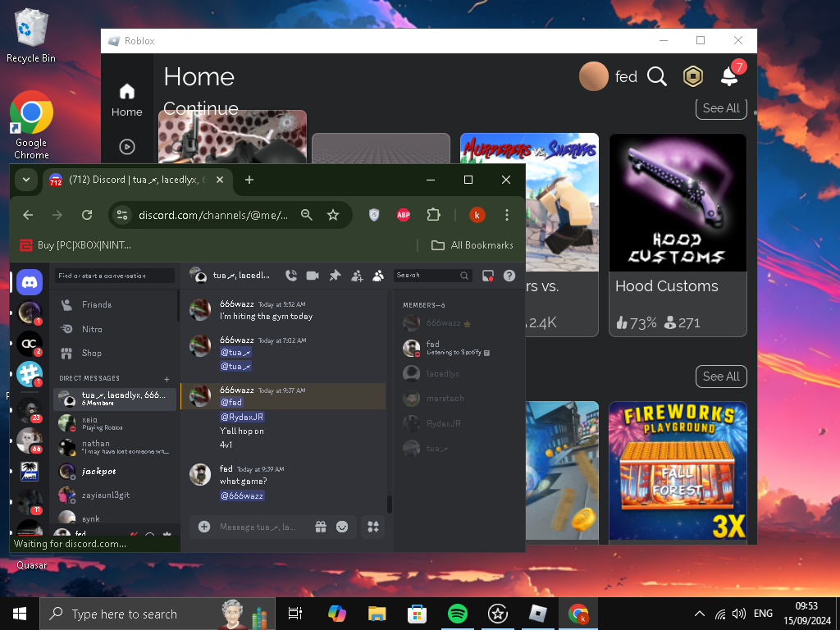Open the volume control in system tray

click(739, 614)
